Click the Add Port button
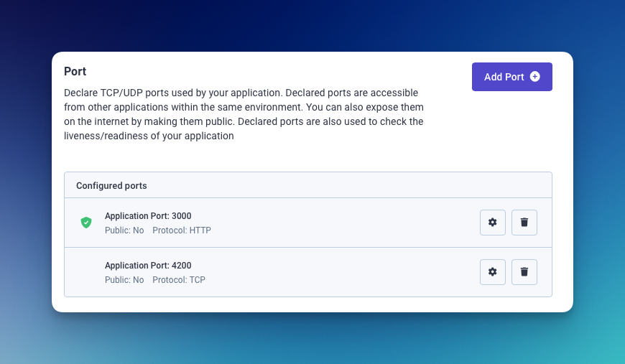 point(511,77)
